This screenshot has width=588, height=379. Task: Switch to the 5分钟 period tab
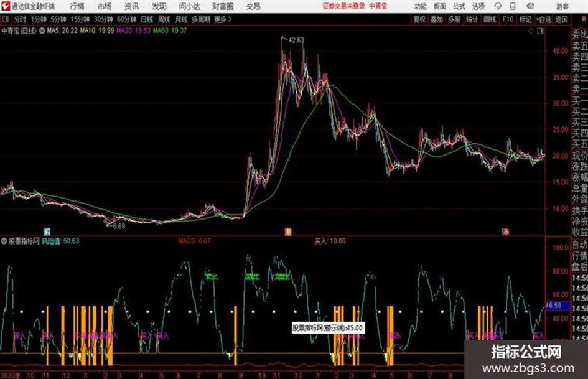click(x=58, y=19)
